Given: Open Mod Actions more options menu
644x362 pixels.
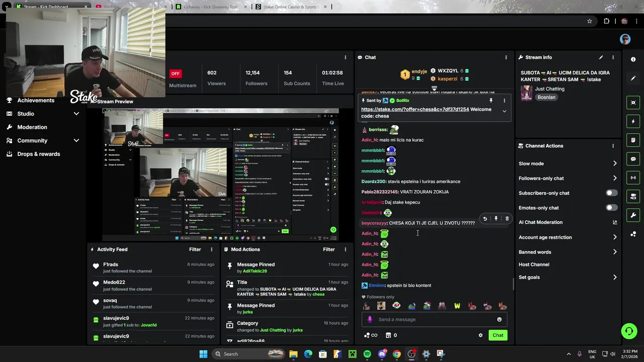Looking at the screenshot, I should tap(345, 249).
